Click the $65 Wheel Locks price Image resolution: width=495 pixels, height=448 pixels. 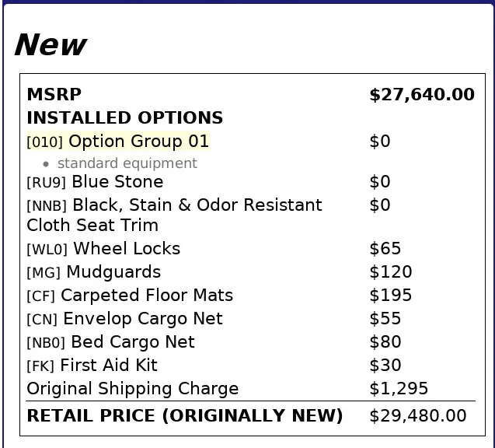[x=385, y=249]
